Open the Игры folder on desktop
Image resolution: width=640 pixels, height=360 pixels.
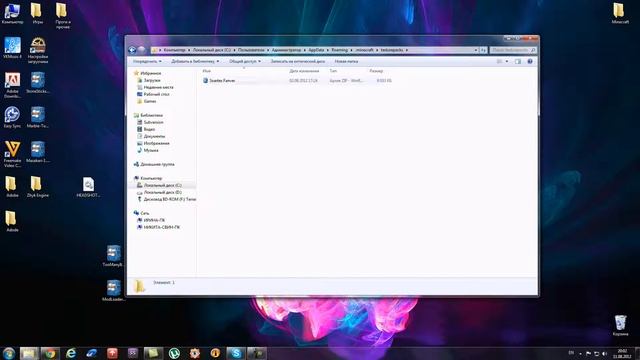click(38, 13)
